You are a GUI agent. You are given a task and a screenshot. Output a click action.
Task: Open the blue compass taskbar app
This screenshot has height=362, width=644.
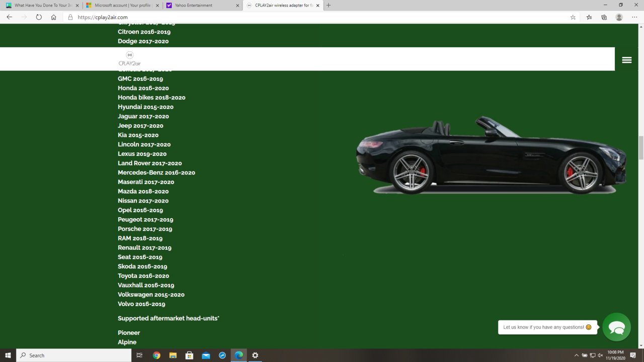222,355
